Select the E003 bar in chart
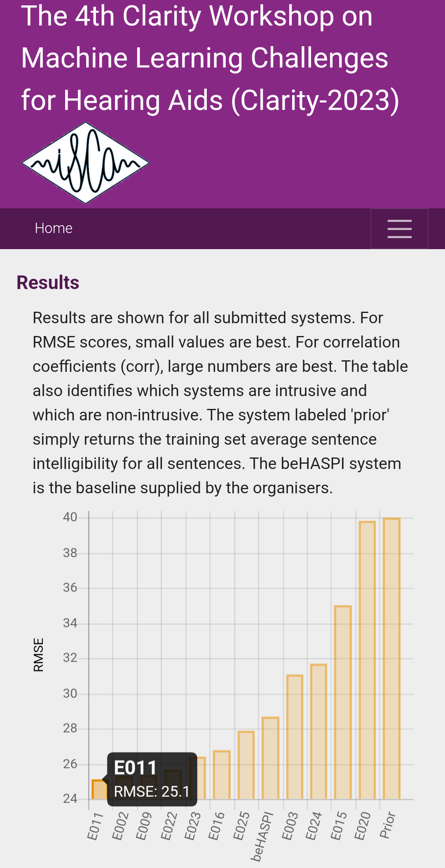The image size is (445, 868). pyautogui.click(x=295, y=737)
